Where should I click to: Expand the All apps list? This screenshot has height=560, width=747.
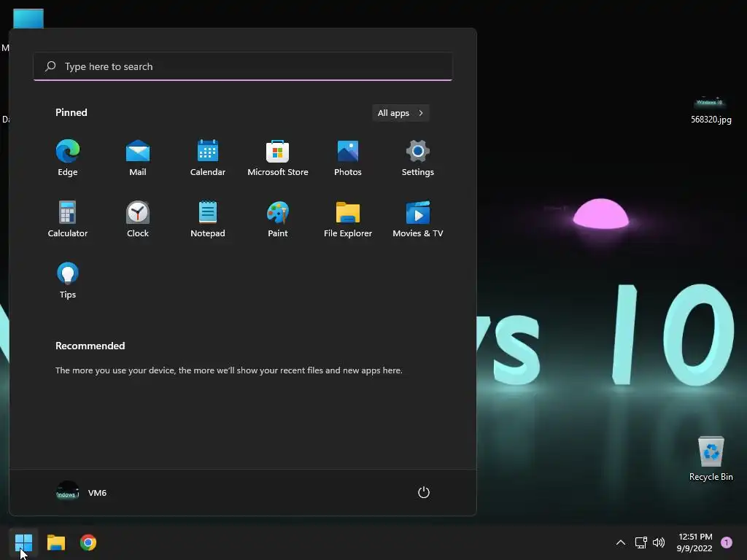[400, 113]
